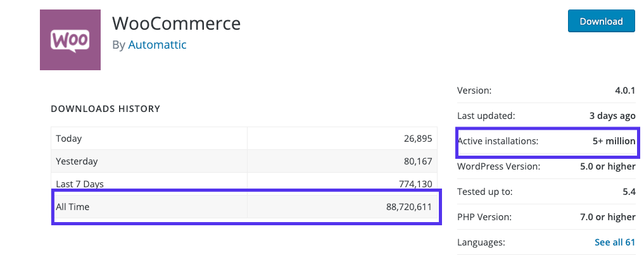The image size is (644, 255).
Task: Click the Languages label
Action: pyautogui.click(x=481, y=242)
